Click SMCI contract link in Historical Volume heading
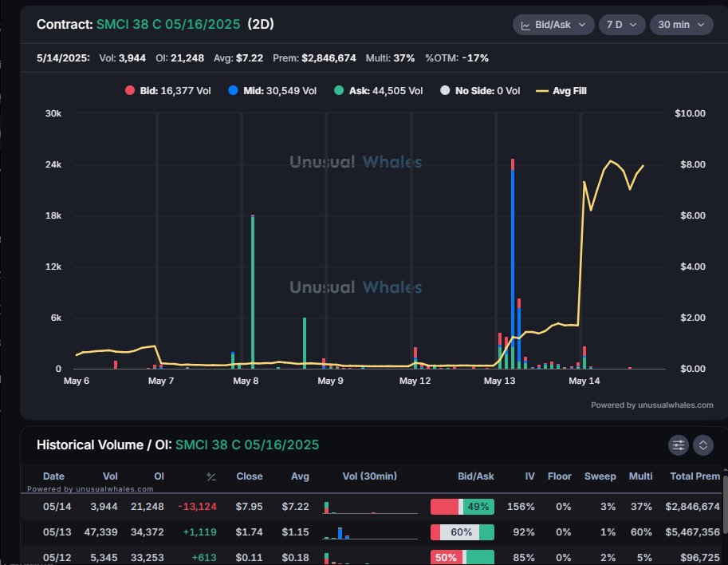The width and height of the screenshot is (728, 565). click(247, 444)
